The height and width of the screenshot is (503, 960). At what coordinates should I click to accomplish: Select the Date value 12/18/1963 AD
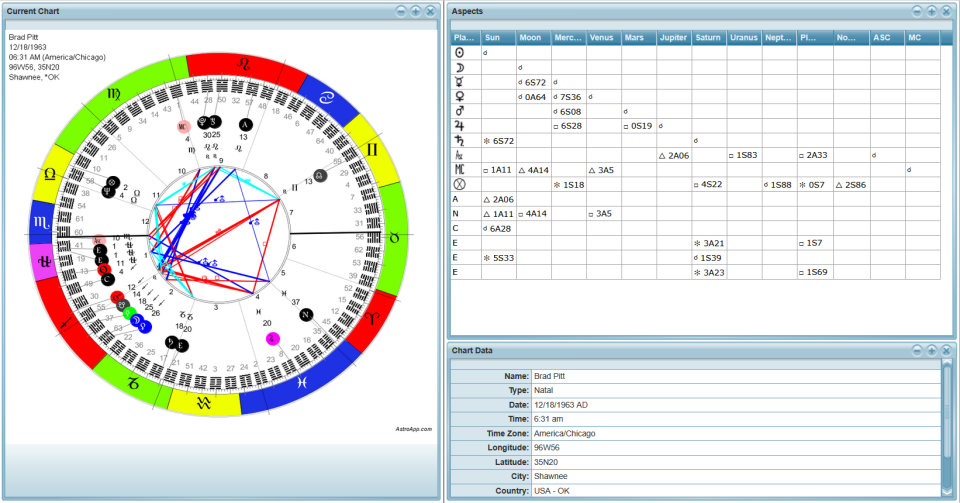[x=561, y=405]
